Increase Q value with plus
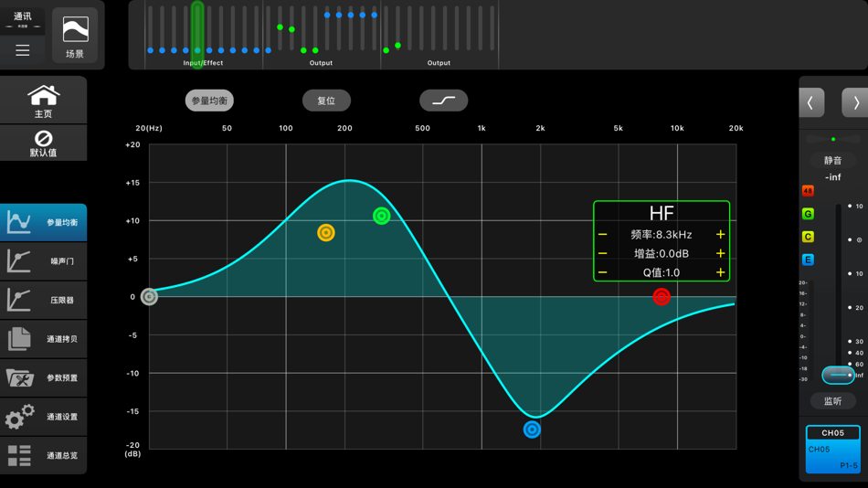 tap(720, 272)
